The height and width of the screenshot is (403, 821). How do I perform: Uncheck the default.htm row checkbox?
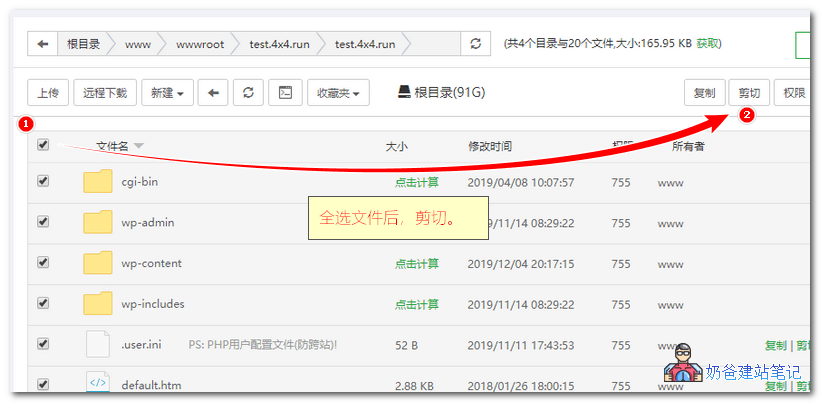point(43,384)
